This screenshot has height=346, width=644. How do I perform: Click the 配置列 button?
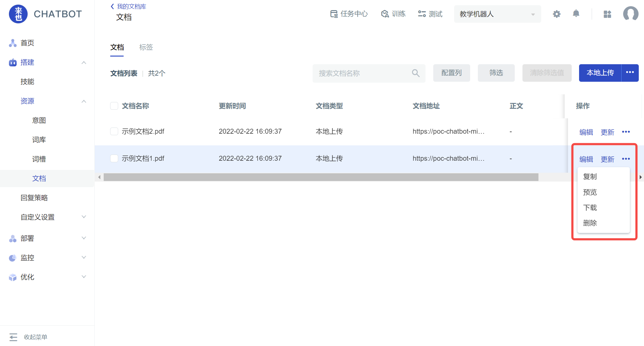pyautogui.click(x=451, y=73)
